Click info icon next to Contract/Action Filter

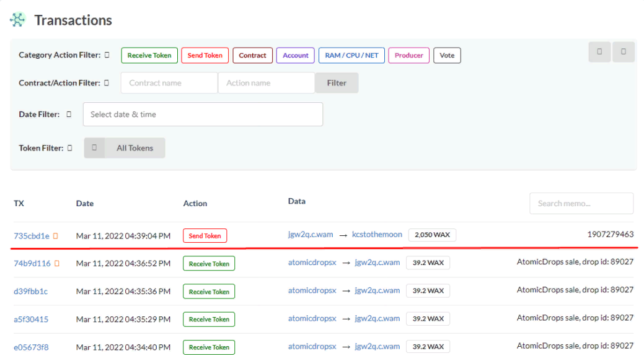pyautogui.click(x=107, y=83)
